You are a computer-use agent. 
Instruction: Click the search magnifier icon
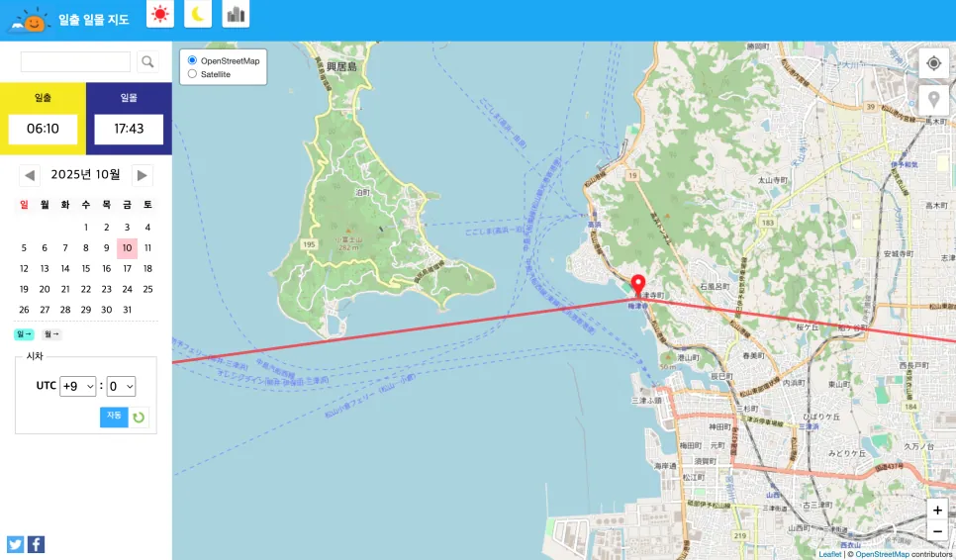point(147,61)
